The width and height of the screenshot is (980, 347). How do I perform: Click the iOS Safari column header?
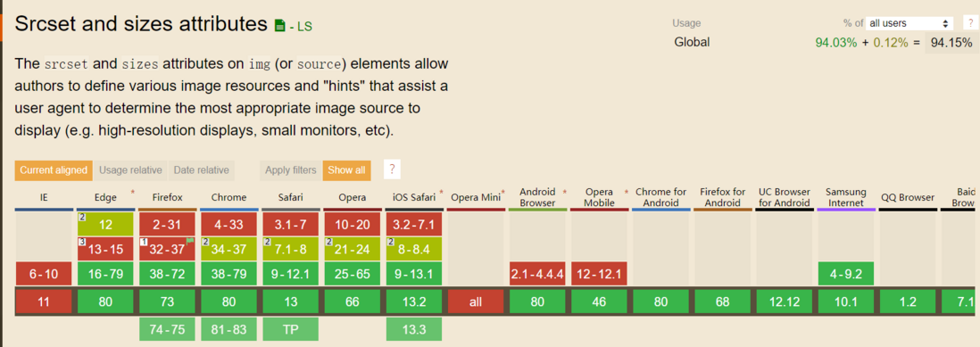coord(414,197)
